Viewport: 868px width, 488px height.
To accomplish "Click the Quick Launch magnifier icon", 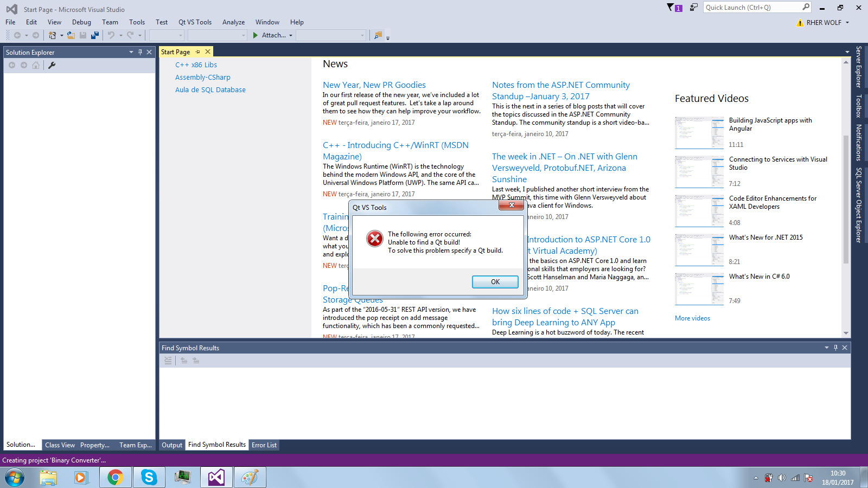I will (x=806, y=7).
